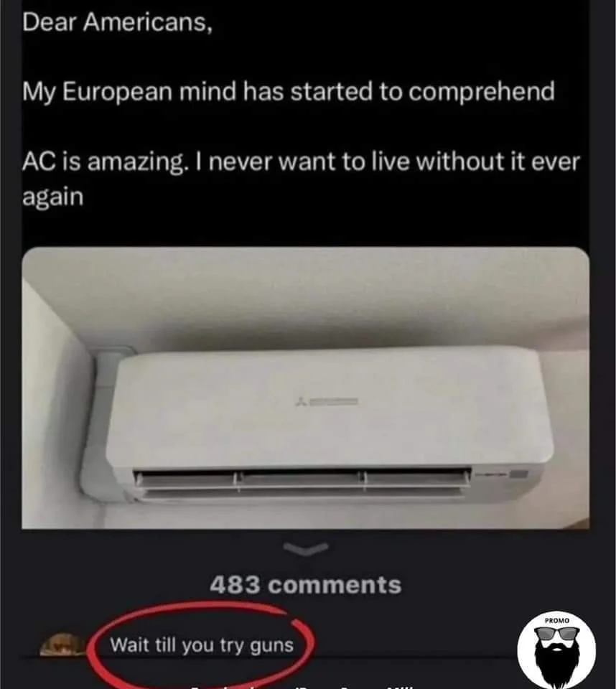Viewport: 616px width, 689px height.
Task: Click the word "comprehend" in the post
Action: 482,91
